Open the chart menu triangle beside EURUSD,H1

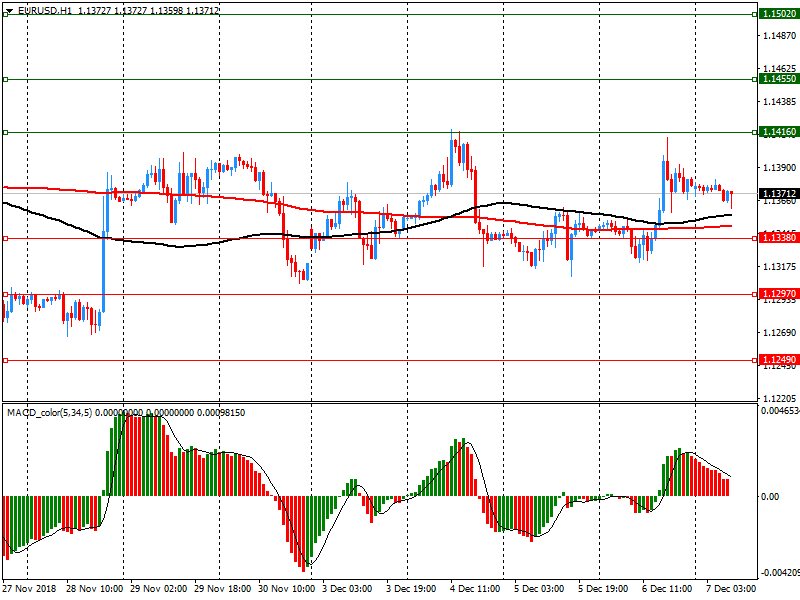coord(9,11)
